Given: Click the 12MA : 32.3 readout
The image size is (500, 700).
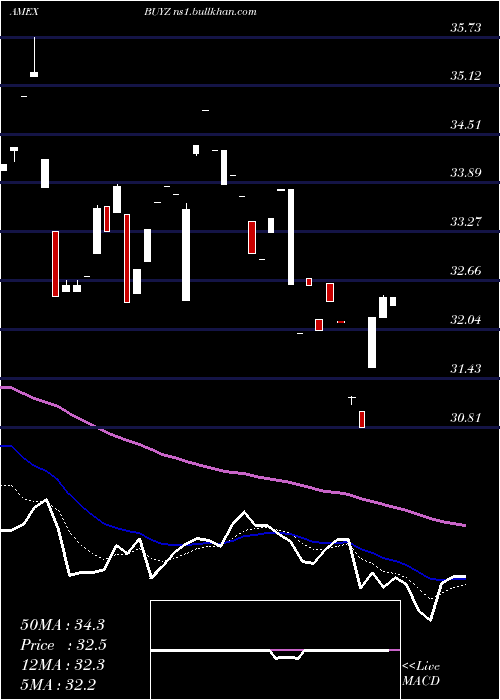Looking at the screenshot, I should (x=62, y=665).
